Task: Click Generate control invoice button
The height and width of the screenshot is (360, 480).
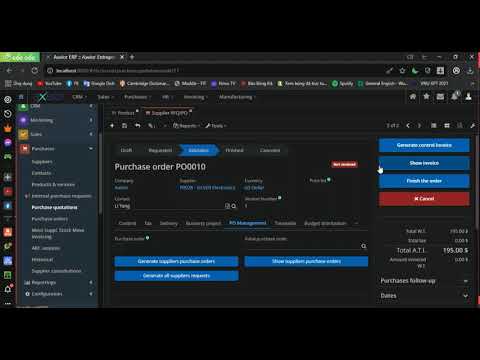Action: click(424, 145)
